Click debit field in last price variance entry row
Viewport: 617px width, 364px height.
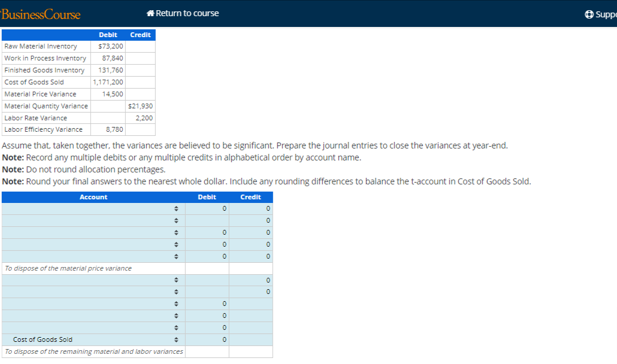pyautogui.click(x=207, y=257)
